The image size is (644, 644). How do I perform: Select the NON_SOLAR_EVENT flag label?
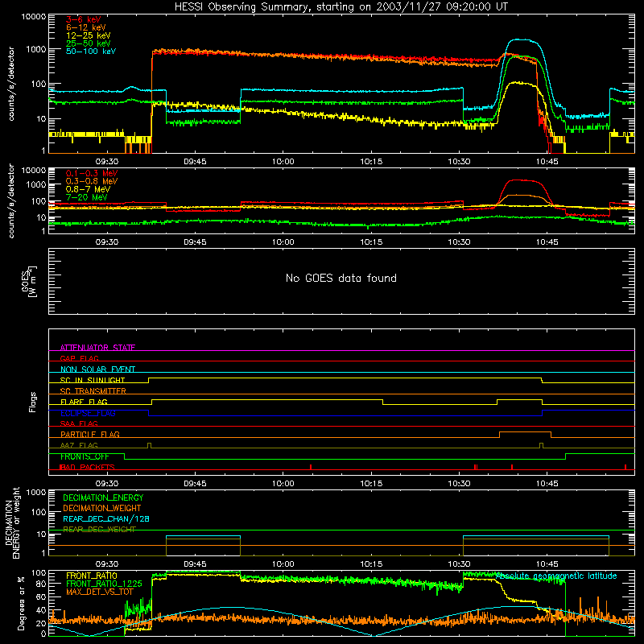(97, 369)
